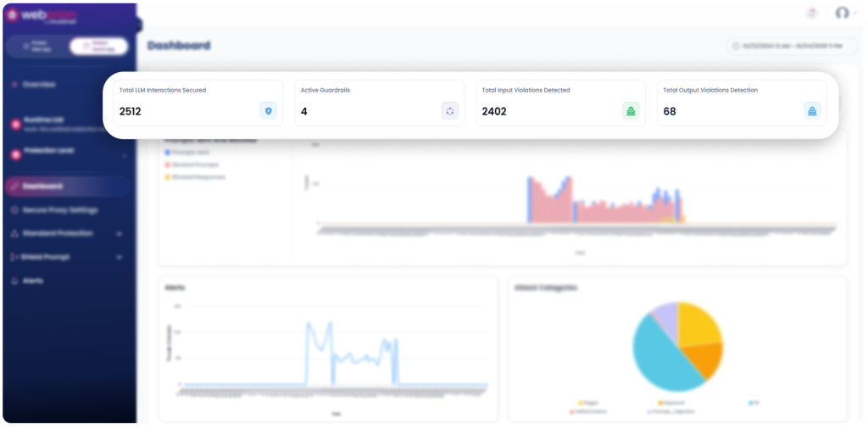
Task: Click the pink Protection Level circle icon
Action: click(15, 154)
